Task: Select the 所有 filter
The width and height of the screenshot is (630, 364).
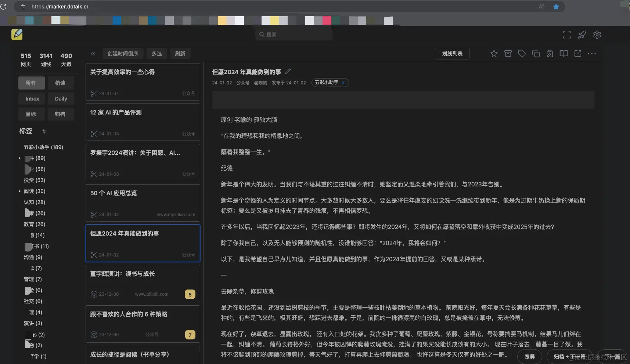Action: [31, 83]
